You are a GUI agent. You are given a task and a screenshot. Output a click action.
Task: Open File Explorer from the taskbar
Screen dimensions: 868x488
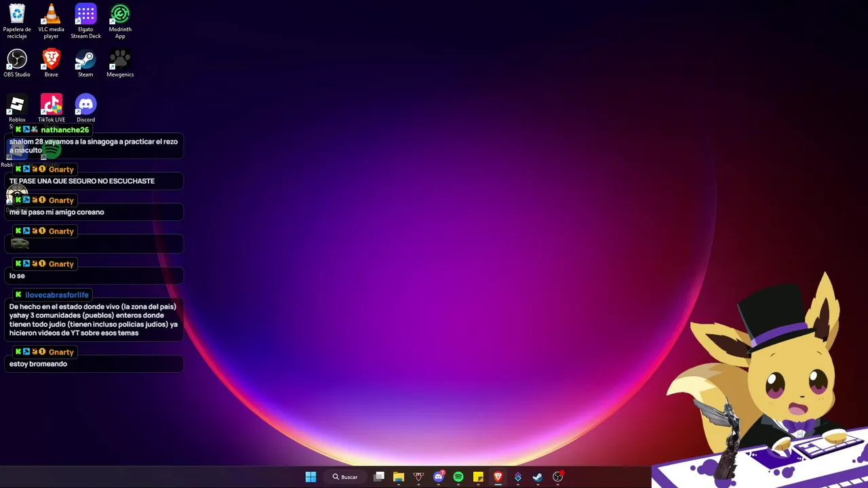pos(399,476)
